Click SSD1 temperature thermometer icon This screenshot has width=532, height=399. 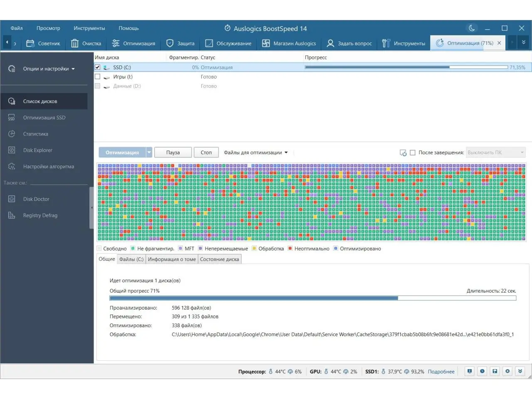(384, 372)
